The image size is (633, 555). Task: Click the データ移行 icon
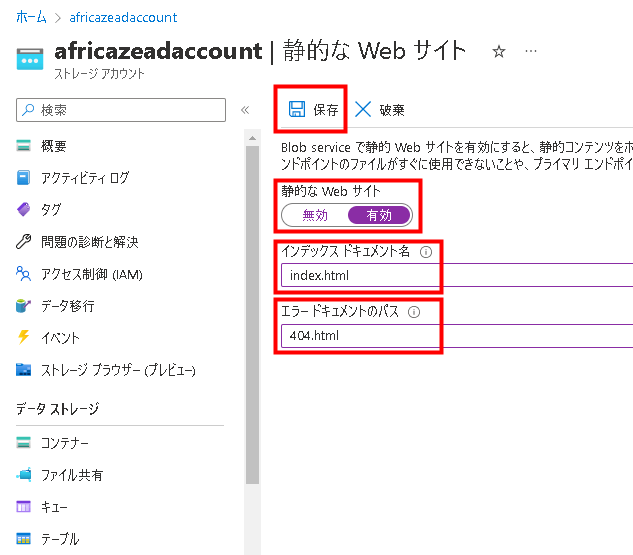[x=23, y=306]
